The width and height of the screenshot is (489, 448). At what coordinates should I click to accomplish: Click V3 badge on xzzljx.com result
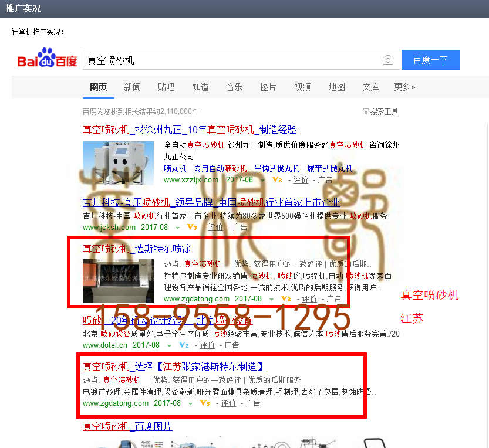point(277,180)
